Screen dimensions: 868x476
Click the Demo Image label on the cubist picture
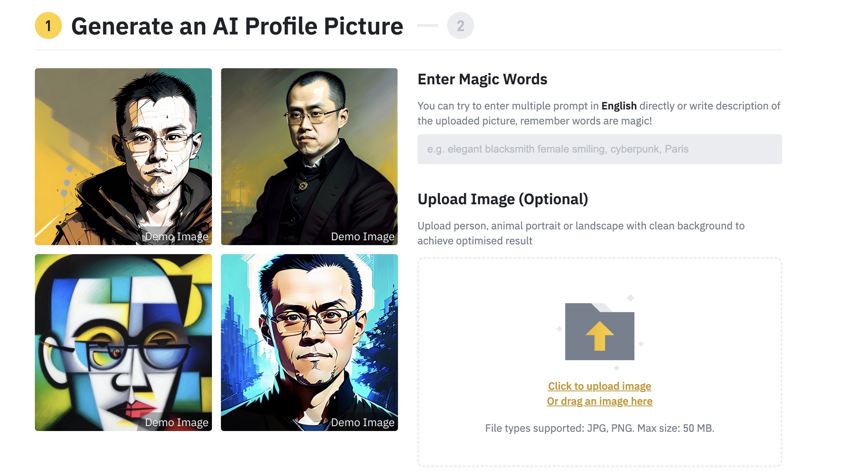pyautogui.click(x=177, y=422)
